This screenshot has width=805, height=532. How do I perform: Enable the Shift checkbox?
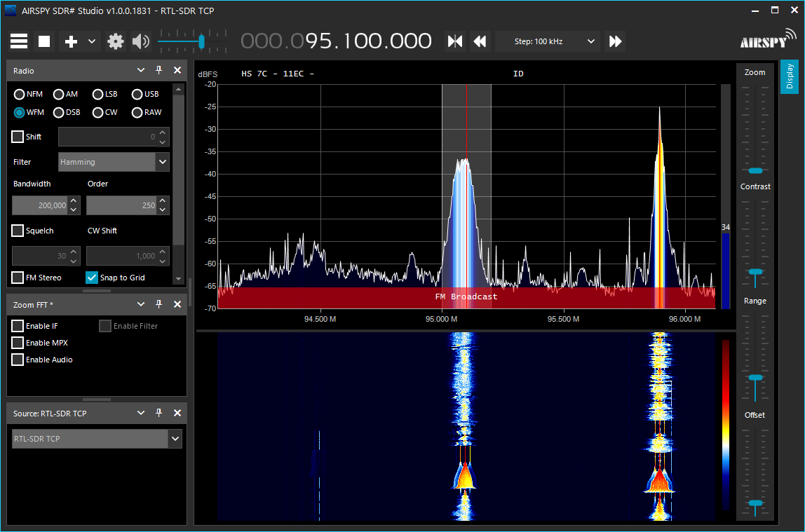tap(18, 137)
